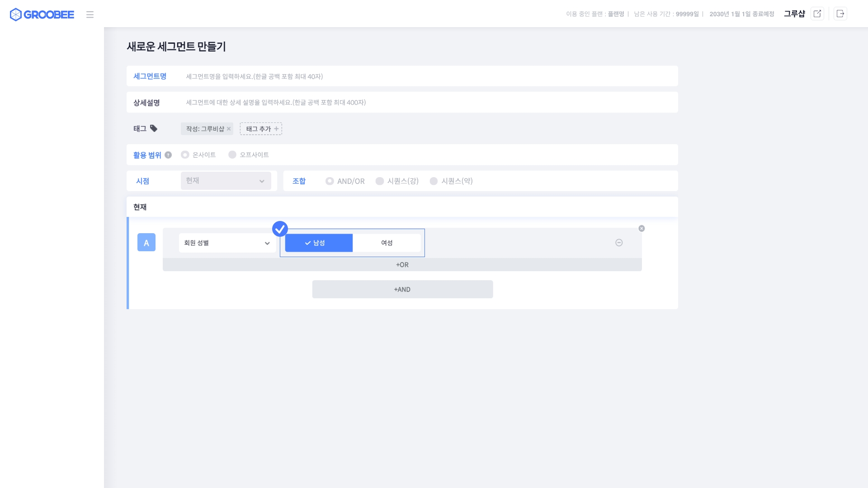Select the 시퀀스(강) radio option

[x=380, y=181]
